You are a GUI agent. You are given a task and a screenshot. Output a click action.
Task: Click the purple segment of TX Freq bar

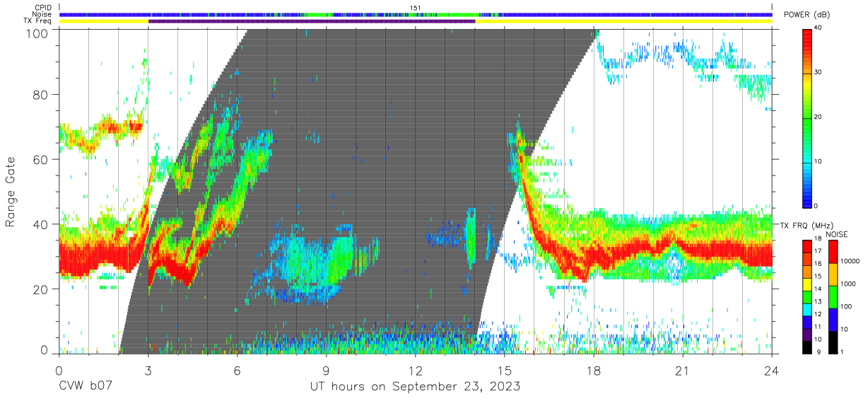pyautogui.click(x=312, y=21)
